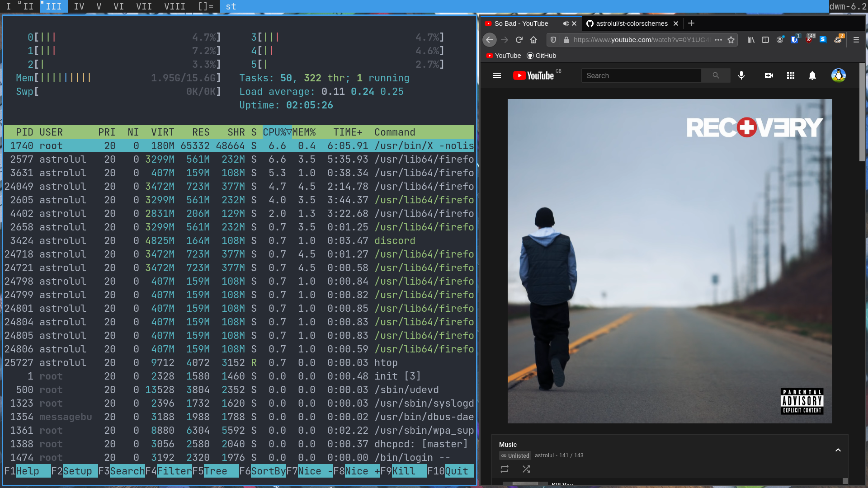Screen dimensions: 868x488
Task: Bookmark page with star icon
Action: (x=731, y=40)
